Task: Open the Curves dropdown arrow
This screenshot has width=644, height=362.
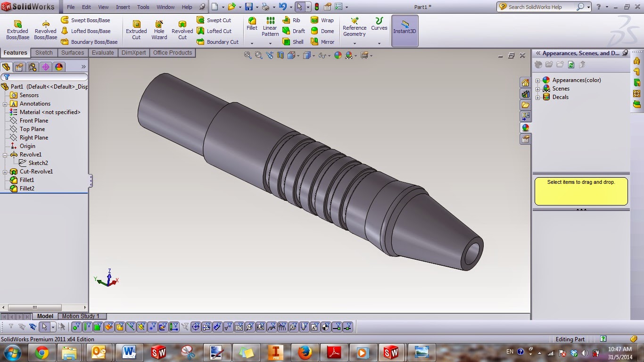Action: (379, 43)
